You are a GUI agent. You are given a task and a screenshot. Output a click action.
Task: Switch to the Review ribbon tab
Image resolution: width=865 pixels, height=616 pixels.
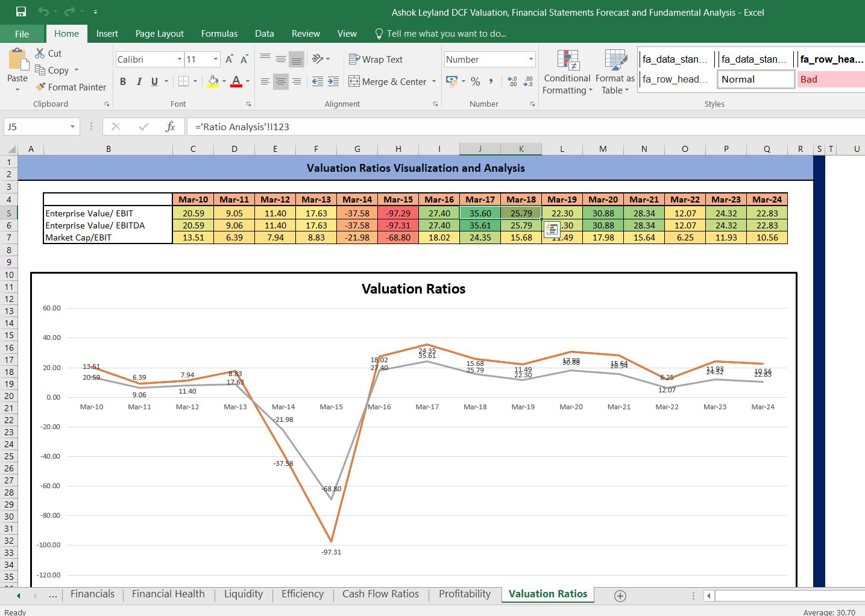click(x=306, y=34)
